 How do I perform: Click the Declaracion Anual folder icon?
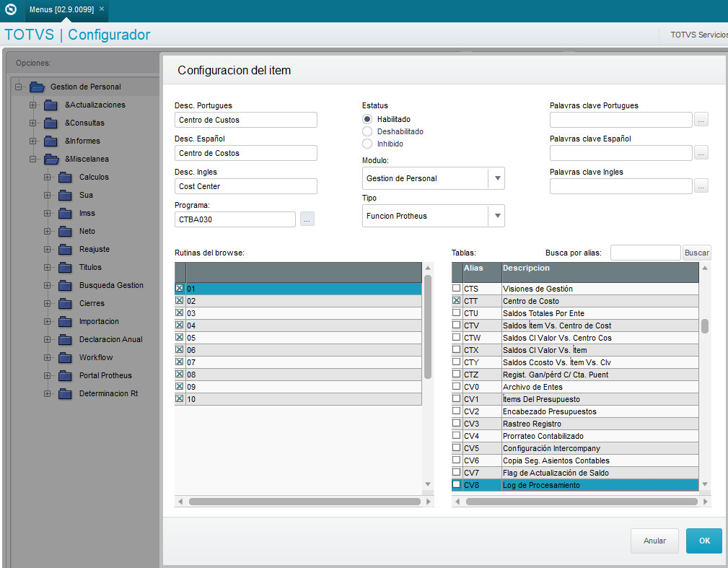click(x=65, y=340)
